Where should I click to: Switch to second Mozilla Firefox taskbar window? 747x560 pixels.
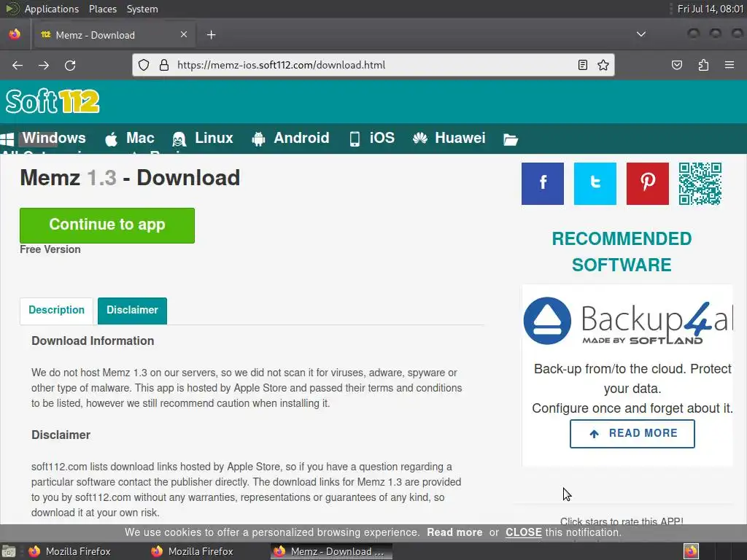click(192, 551)
